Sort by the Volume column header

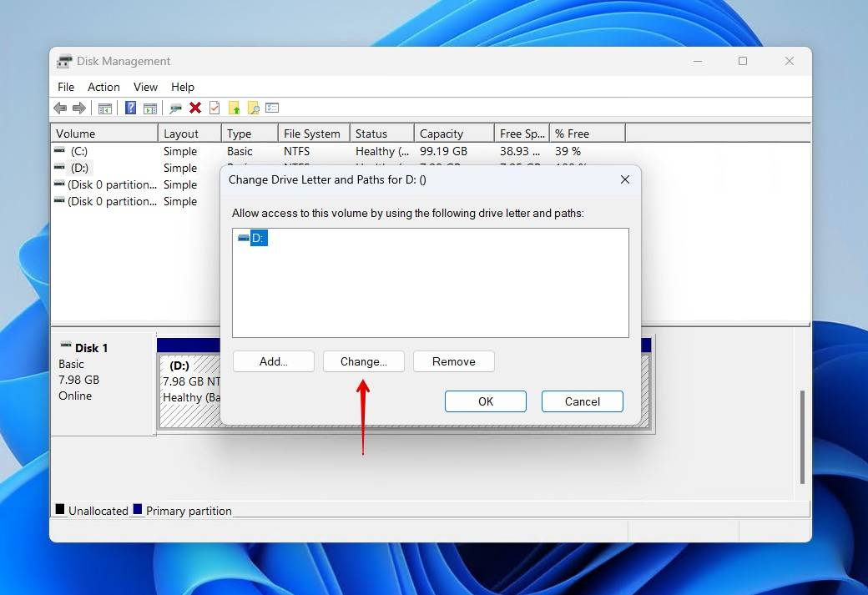[104, 134]
